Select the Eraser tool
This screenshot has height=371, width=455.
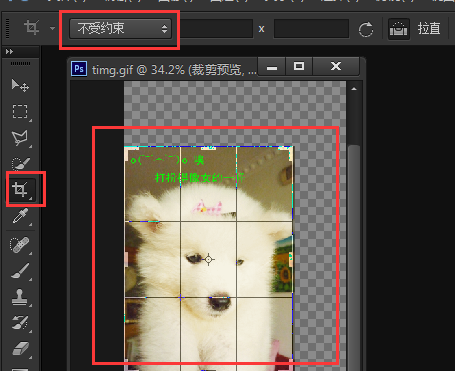coord(20,348)
